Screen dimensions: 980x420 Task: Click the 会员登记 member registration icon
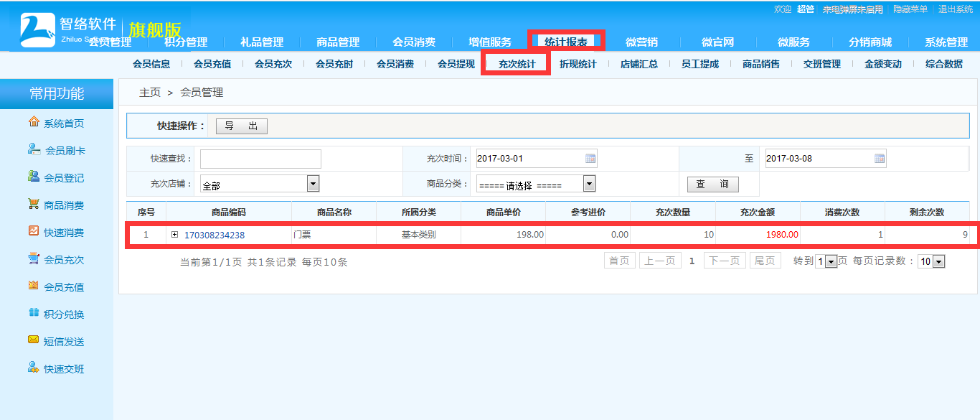[34, 177]
